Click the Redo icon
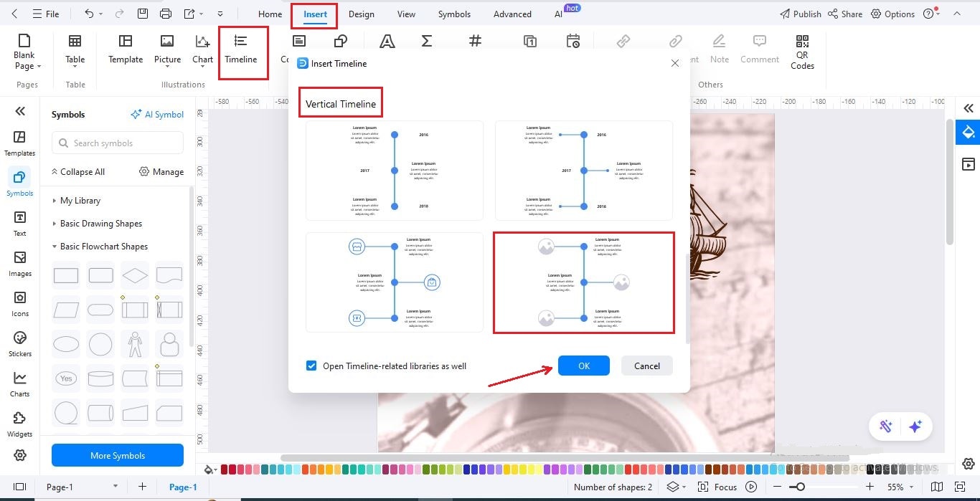Viewport: 980px width, 501px height. [x=119, y=14]
